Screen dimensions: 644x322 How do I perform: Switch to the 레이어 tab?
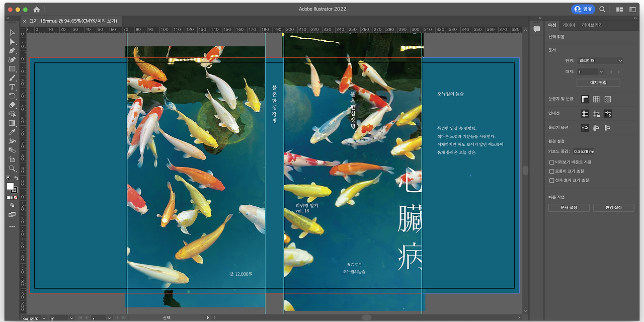click(x=569, y=25)
